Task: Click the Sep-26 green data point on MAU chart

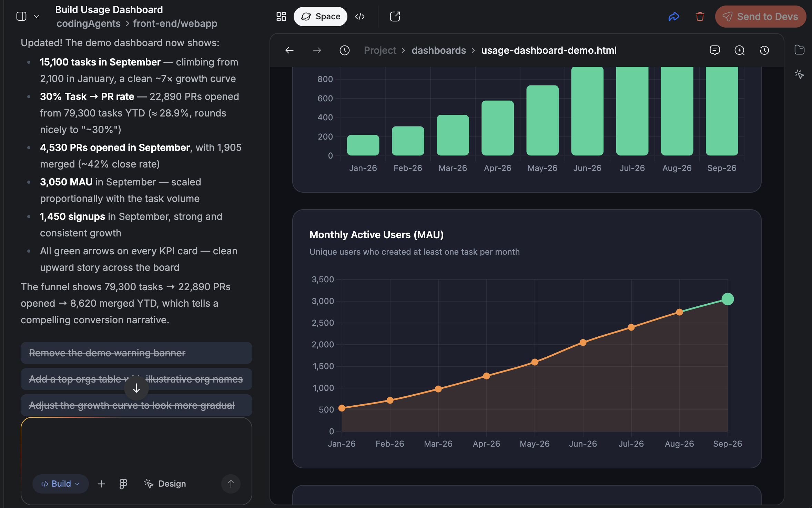Action: point(728,299)
